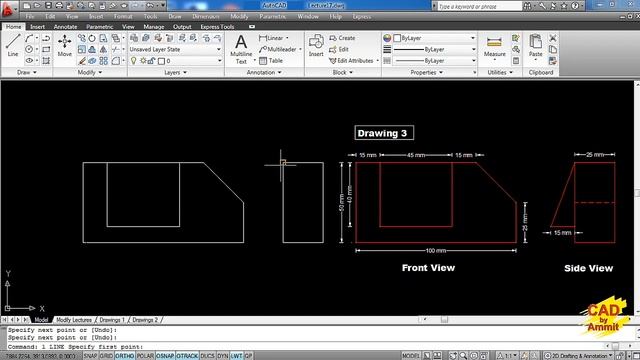This screenshot has height=360, width=640.
Task: Expand the Annotation panel
Action: coord(264,72)
